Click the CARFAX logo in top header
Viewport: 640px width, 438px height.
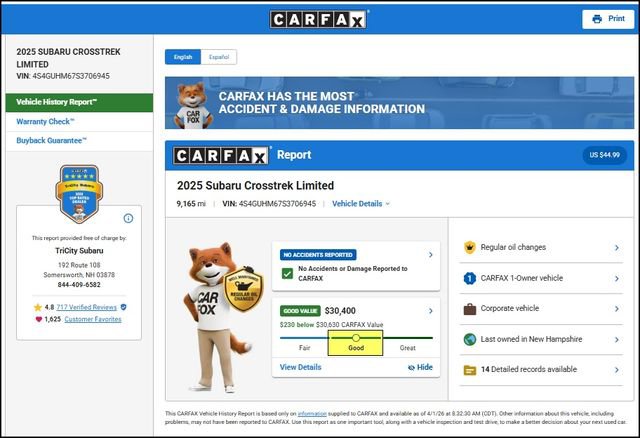point(318,19)
